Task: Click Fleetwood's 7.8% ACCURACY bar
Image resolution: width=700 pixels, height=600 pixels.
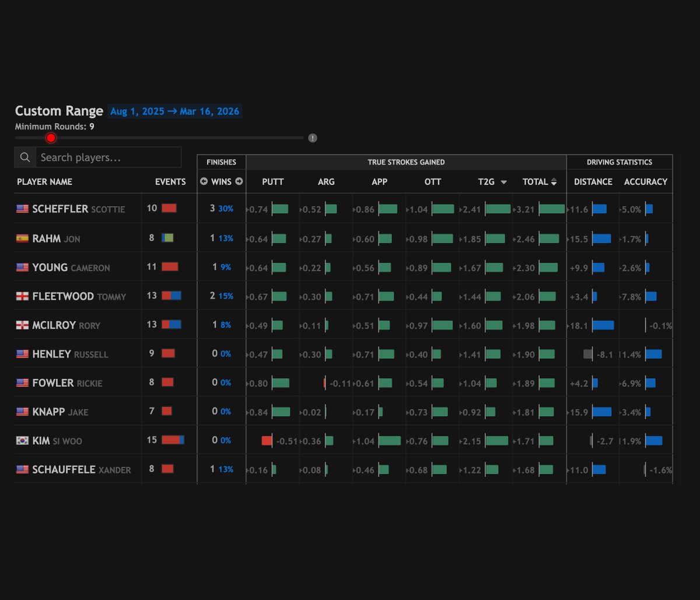Action: [x=651, y=296]
